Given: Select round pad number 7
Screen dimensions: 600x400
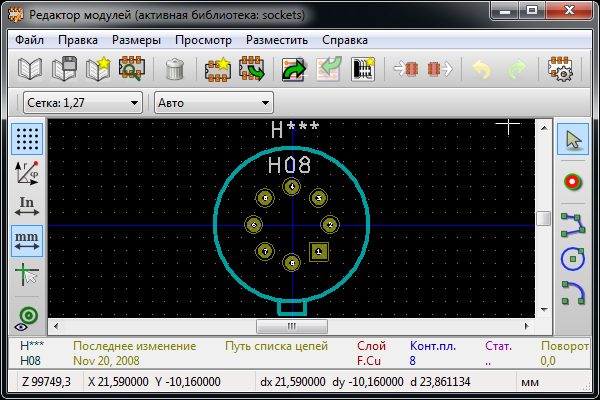Looking at the screenshot, I should (265, 251).
